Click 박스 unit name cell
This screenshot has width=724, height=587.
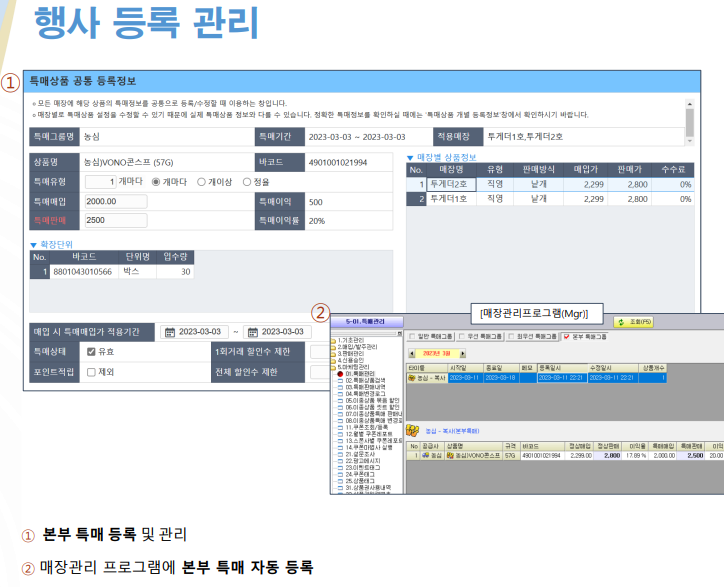(x=138, y=272)
